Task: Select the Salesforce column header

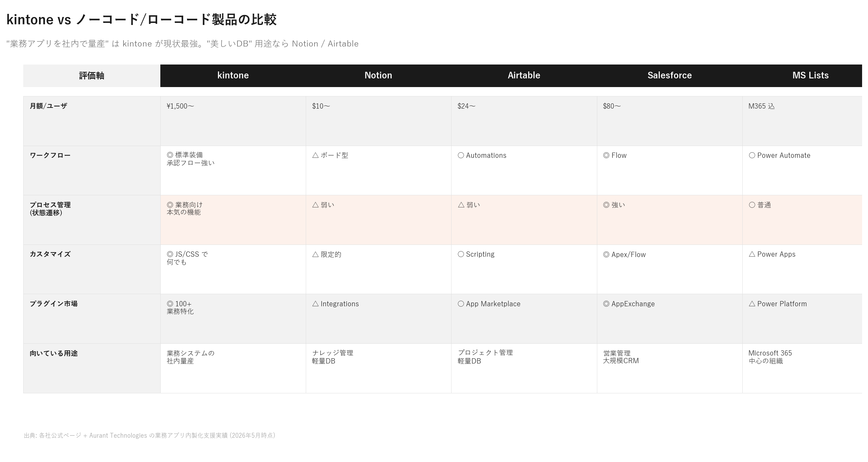Action: (x=669, y=76)
